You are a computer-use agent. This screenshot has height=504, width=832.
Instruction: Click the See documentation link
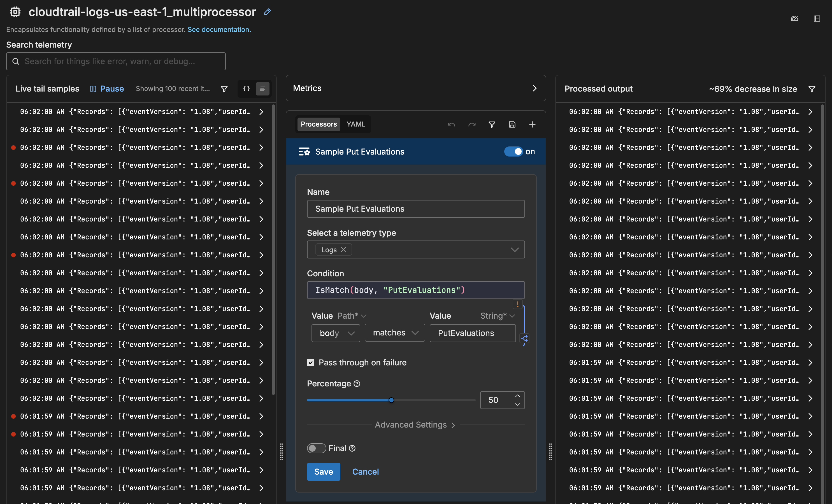219,29
